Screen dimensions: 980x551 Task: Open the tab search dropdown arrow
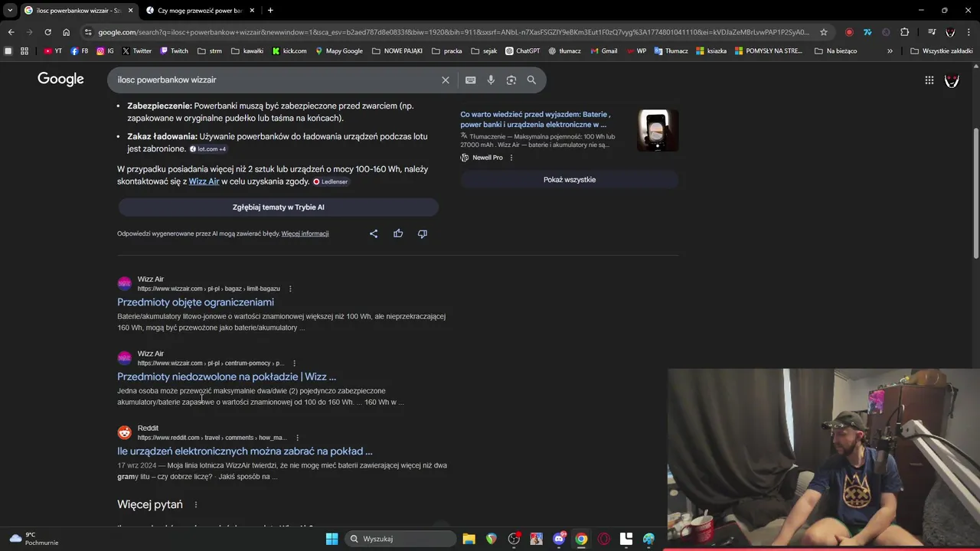click(10, 10)
